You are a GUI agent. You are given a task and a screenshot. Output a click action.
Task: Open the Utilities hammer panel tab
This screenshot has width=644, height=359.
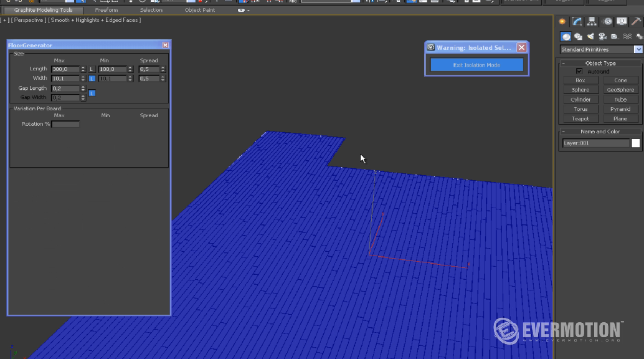pyautogui.click(x=637, y=21)
